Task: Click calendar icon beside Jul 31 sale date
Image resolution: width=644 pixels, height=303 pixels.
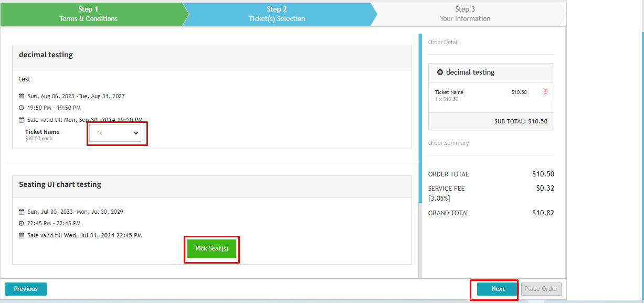Action: click(x=22, y=236)
